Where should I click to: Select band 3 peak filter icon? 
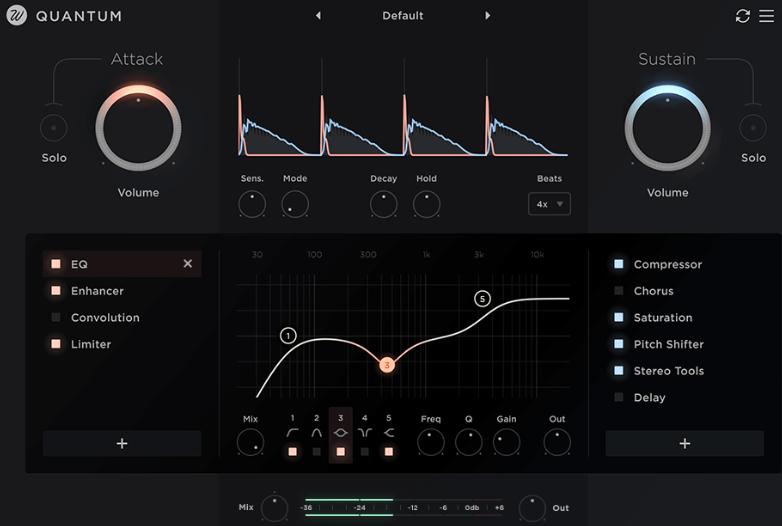(x=341, y=433)
